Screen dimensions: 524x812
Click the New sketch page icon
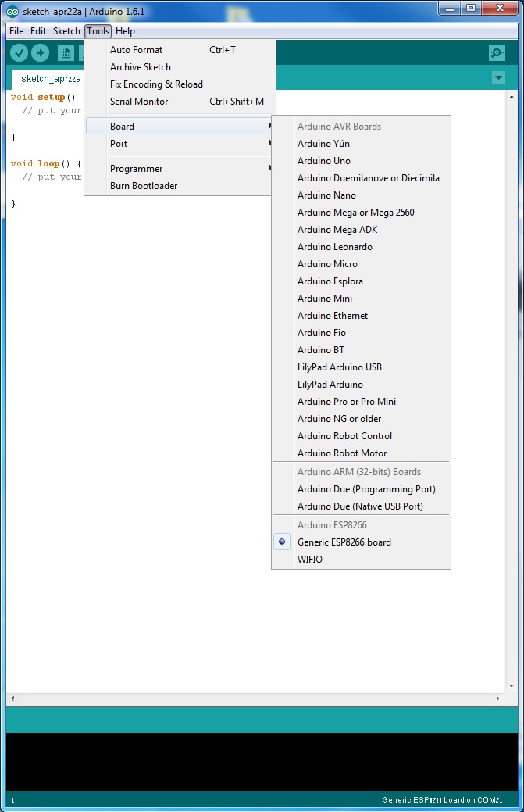[x=66, y=53]
